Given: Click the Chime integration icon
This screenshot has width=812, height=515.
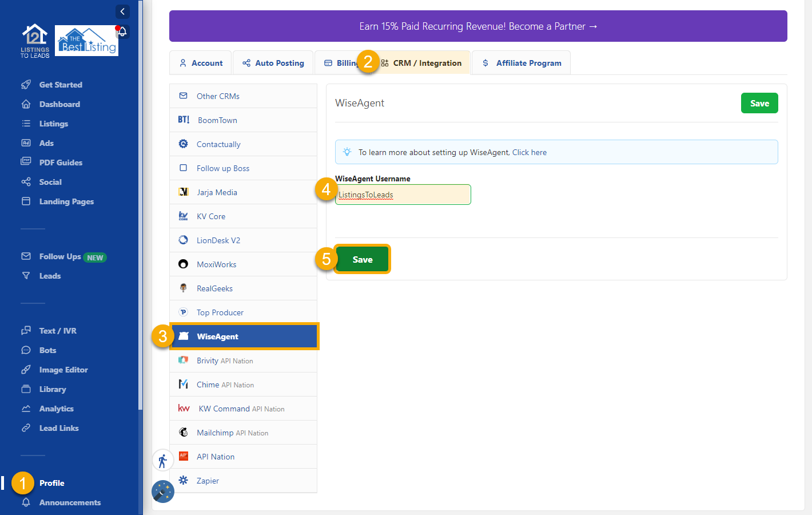Looking at the screenshot, I should (184, 384).
